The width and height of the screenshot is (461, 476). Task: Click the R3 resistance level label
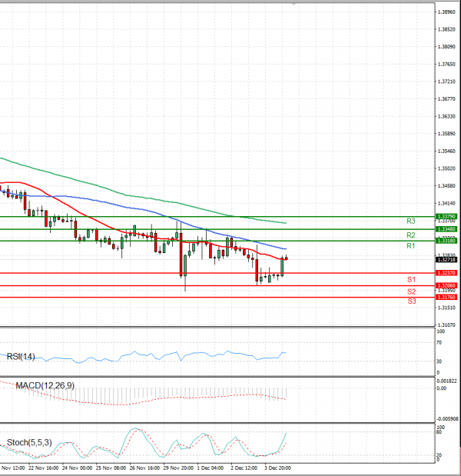[411, 221]
